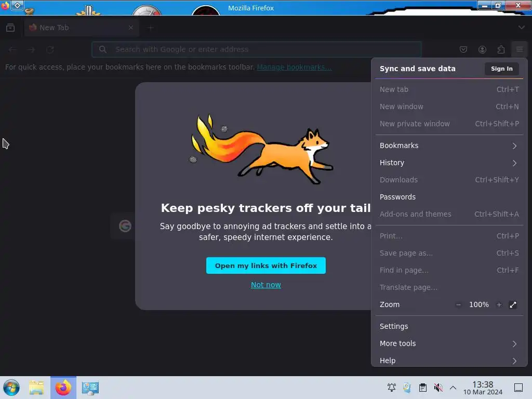Click the Firefox View icon in tab strip
Screen dimensions: 532x399
click(x=10, y=28)
